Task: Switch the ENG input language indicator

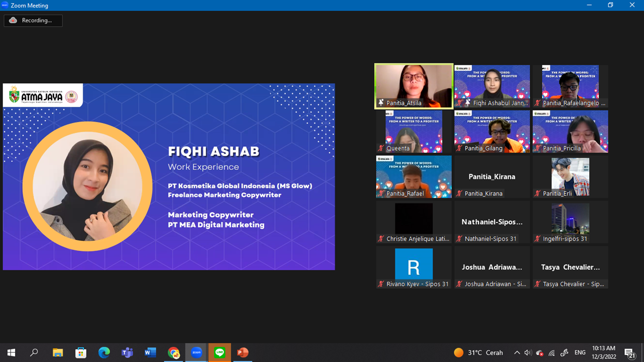Action: [580, 352]
